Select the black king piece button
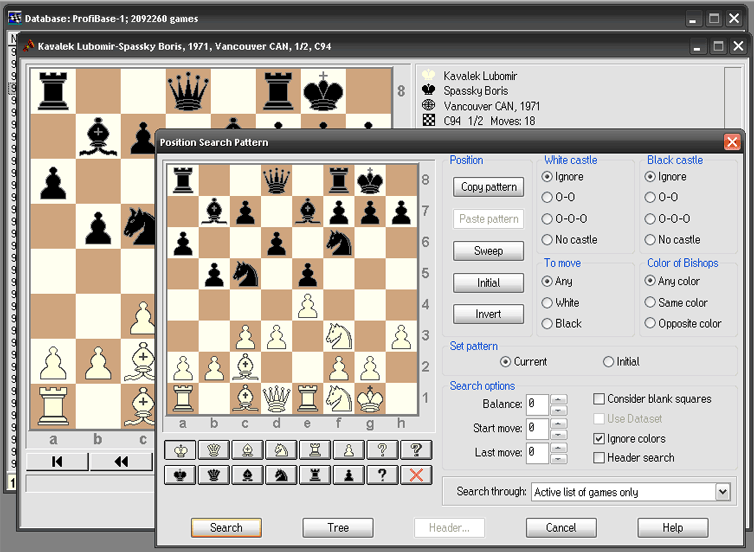 (x=180, y=475)
